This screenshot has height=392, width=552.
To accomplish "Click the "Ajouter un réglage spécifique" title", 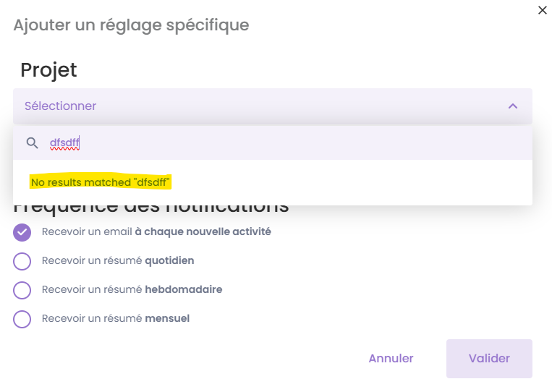I will (131, 25).
